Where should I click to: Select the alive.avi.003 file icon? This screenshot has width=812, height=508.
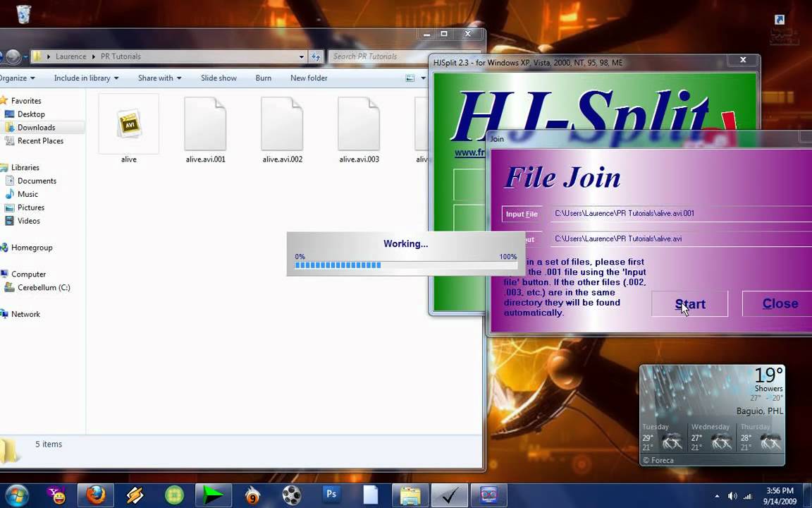pyautogui.click(x=358, y=124)
